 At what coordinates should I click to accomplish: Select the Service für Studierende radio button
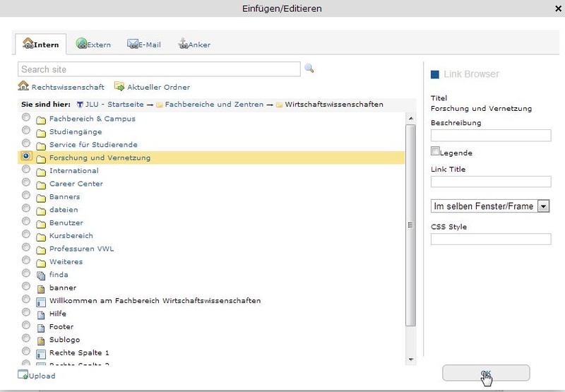[26, 143]
